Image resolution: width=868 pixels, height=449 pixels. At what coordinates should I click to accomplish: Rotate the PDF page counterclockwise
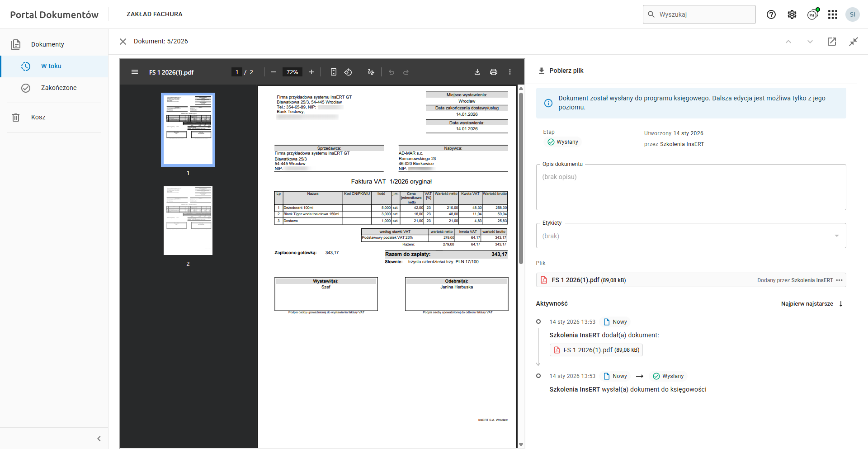(348, 72)
